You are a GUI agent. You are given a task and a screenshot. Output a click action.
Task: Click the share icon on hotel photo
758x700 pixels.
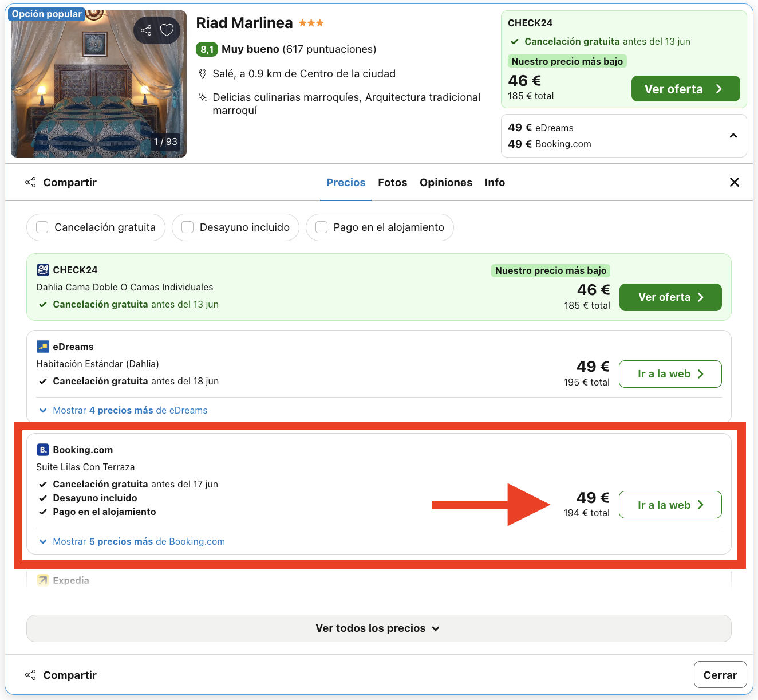(x=146, y=30)
